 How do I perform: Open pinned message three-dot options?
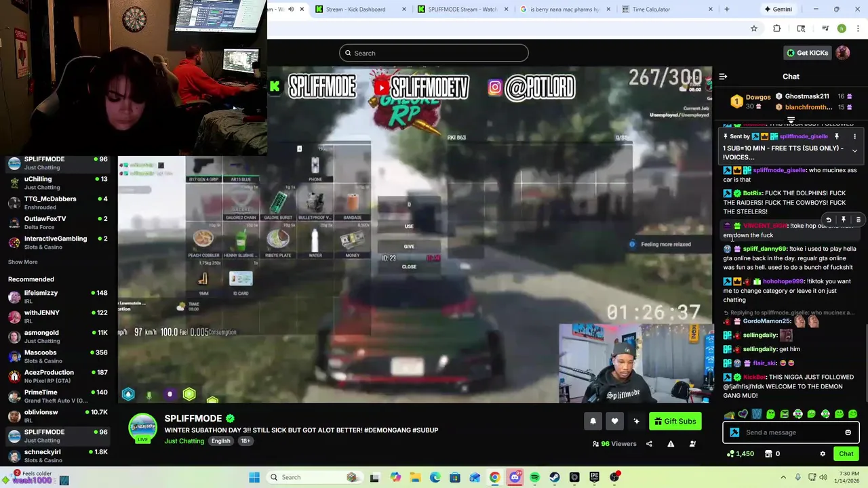[854, 136]
